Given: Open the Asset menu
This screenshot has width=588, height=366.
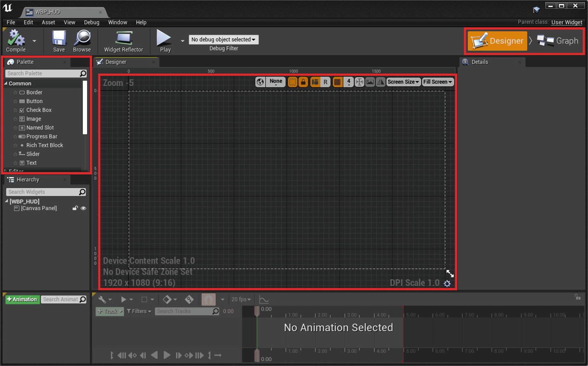Looking at the screenshot, I should pyautogui.click(x=48, y=22).
